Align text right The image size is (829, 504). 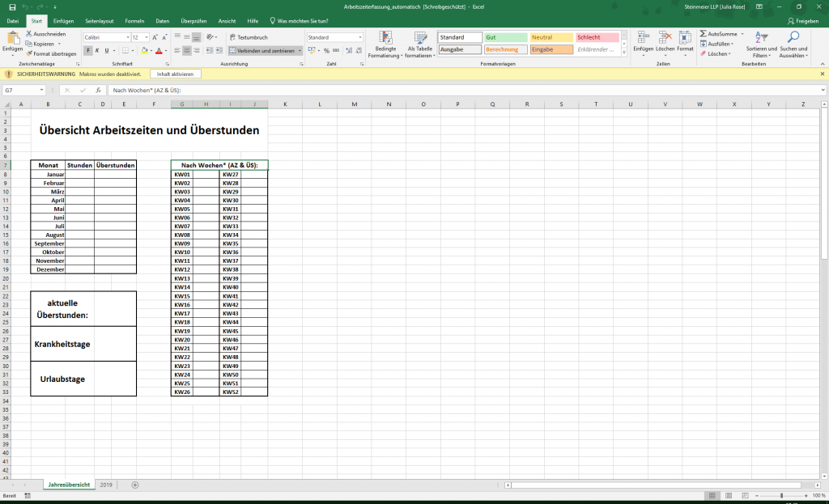pyautogui.click(x=196, y=51)
